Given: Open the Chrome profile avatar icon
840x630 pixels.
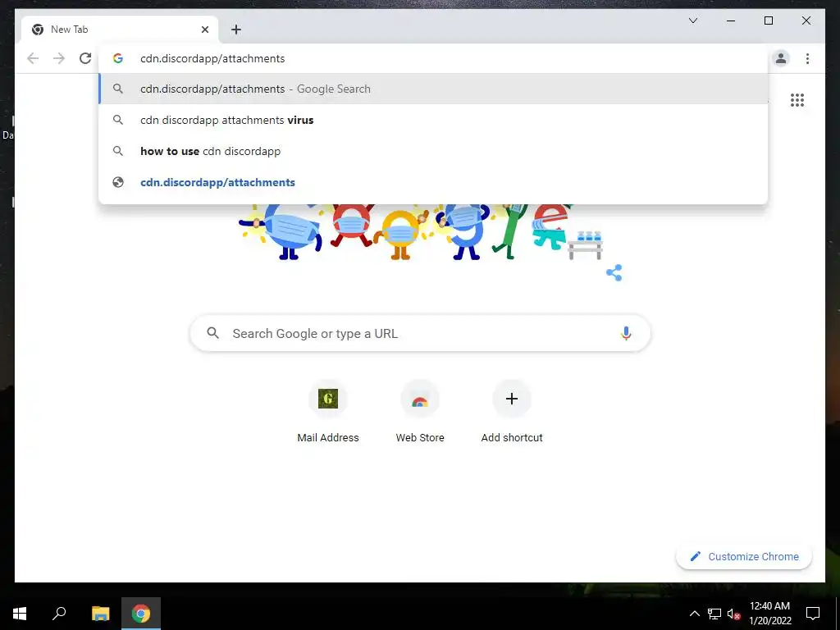Looking at the screenshot, I should 781,58.
